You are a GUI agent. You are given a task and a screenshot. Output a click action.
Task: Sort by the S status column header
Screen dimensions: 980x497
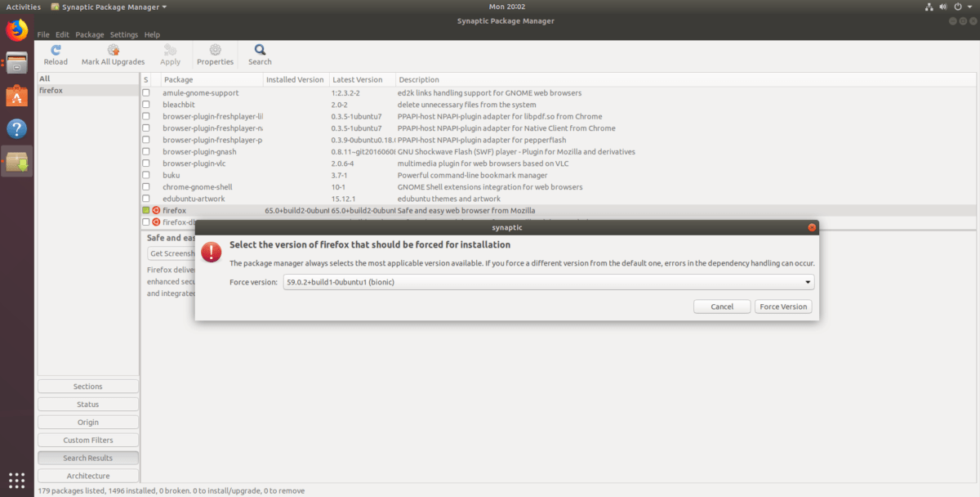[x=146, y=79]
